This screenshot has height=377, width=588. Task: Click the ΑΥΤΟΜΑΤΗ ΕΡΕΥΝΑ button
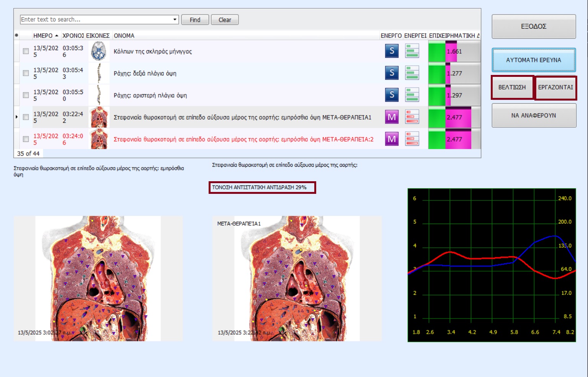click(x=534, y=60)
